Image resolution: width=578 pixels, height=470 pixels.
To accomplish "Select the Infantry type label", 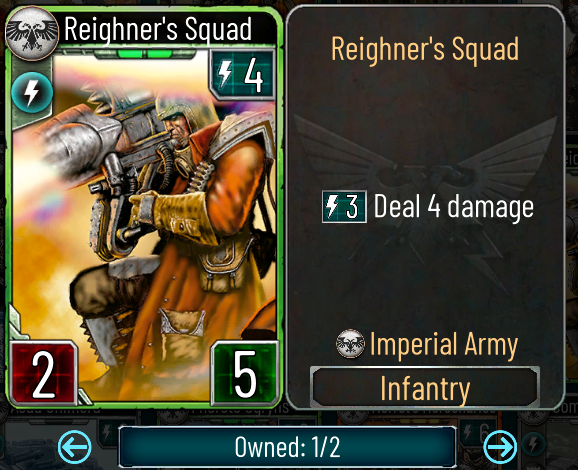I will tap(425, 387).
